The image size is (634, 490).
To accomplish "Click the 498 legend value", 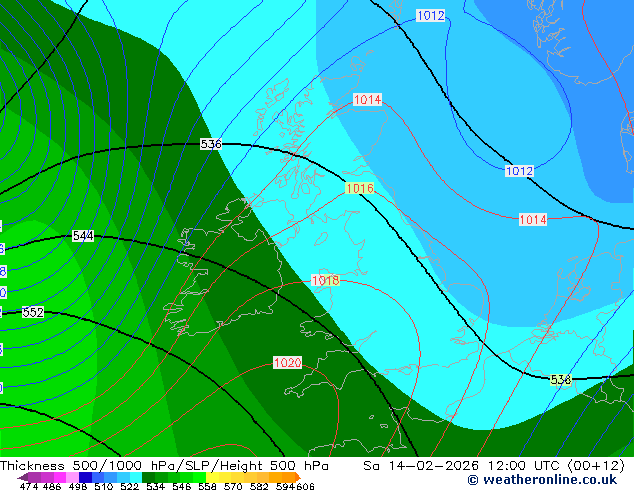I will 78,486.
